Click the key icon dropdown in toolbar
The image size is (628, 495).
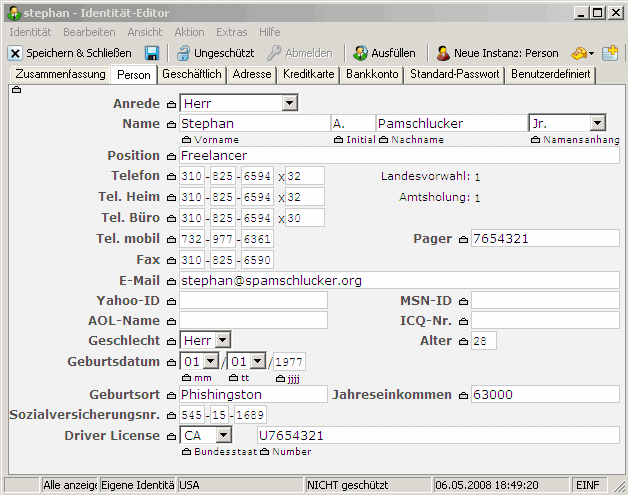582,53
